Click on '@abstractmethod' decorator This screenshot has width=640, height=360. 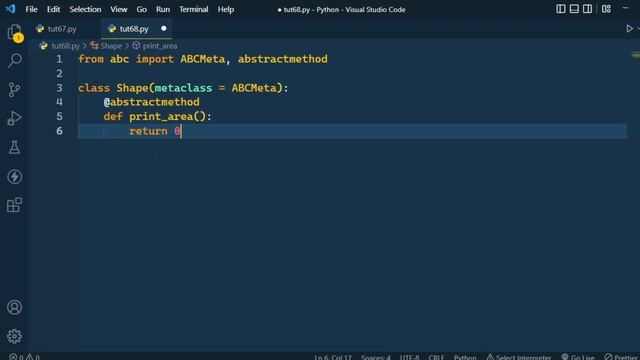[x=151, y=102]
